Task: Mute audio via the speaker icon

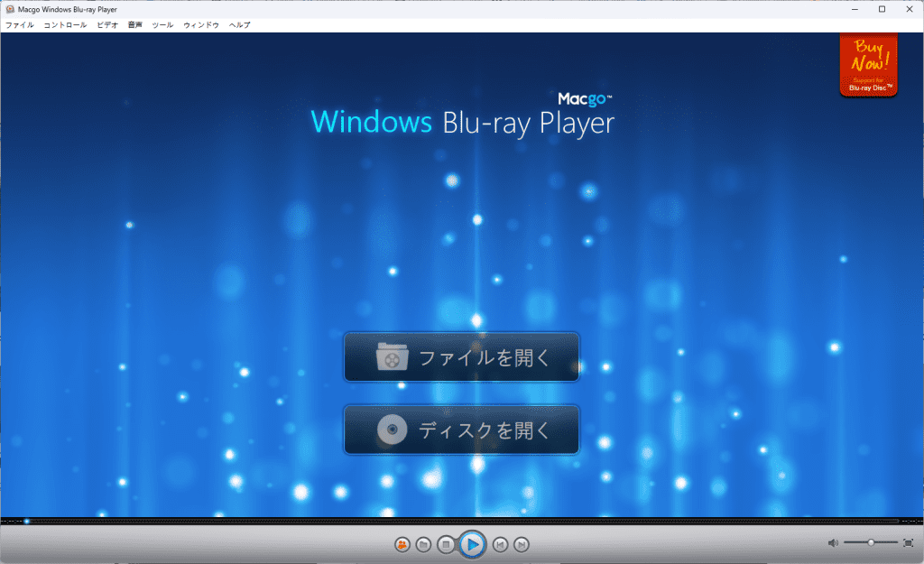Action: (x=833, y=542)
